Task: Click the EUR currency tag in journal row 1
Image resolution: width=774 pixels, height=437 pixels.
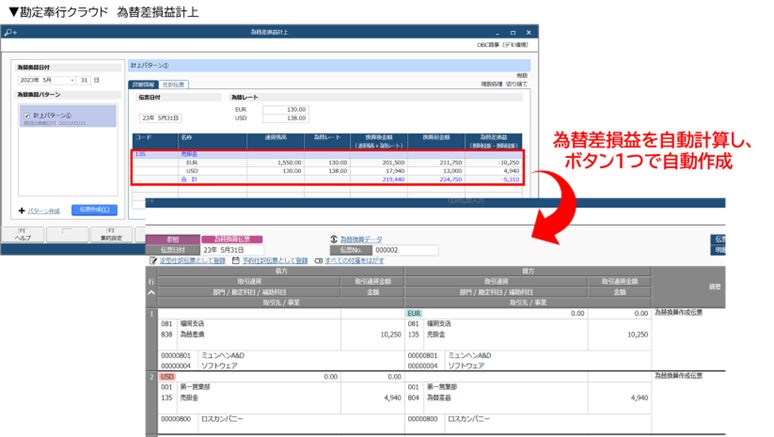Action: tap(414, 314)
